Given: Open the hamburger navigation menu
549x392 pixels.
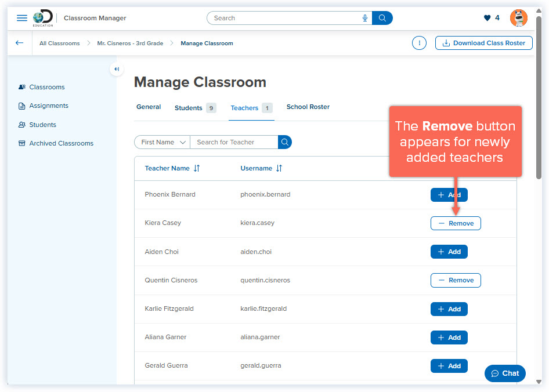Looking at the screenshot, I should pyautogui.click(x=22, y=17).
